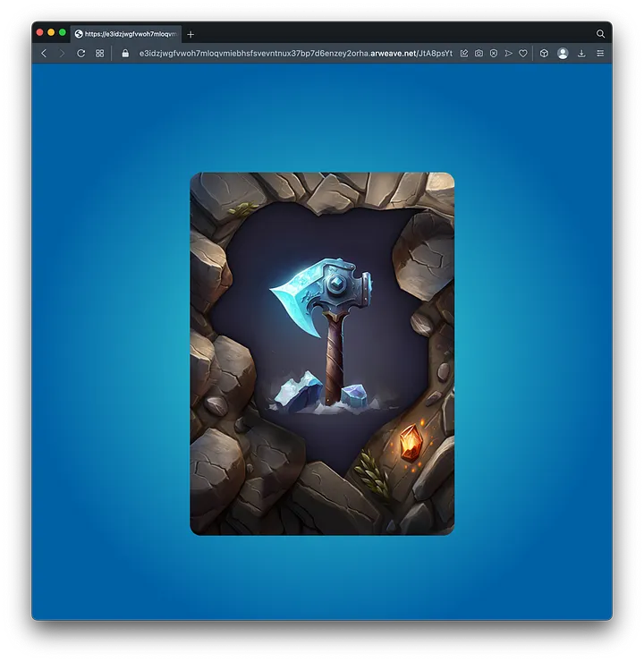Open the Speed Dial start page grid
Viewport: 644px width, 662px height.
pos(99,53)
